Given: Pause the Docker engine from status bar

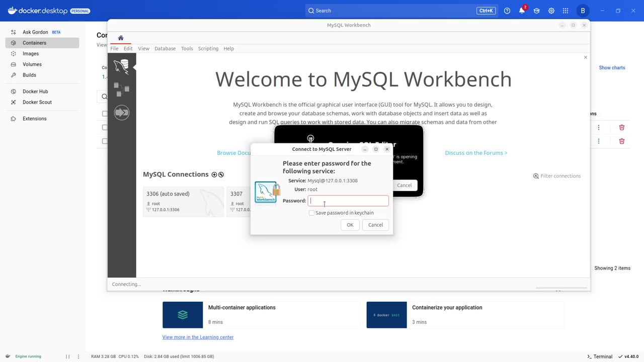Looking at the screenshot, I should pyautogui.click(x=68, y=356).
